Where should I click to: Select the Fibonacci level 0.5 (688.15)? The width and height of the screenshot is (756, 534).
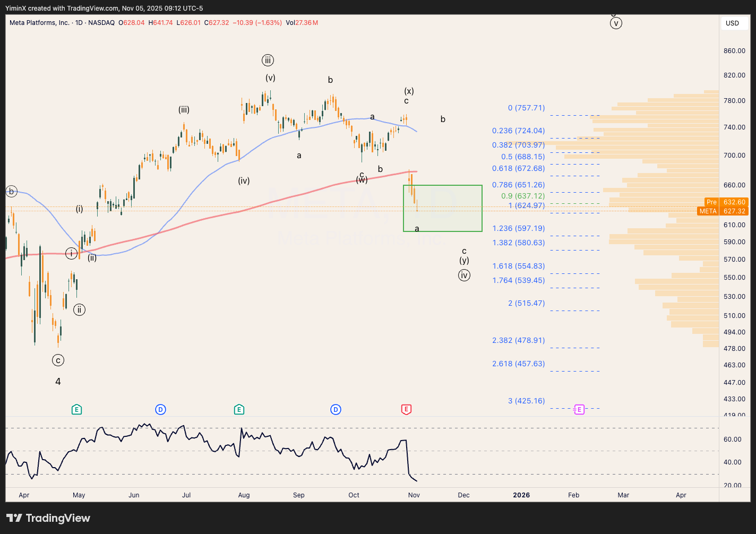[523, 157]
